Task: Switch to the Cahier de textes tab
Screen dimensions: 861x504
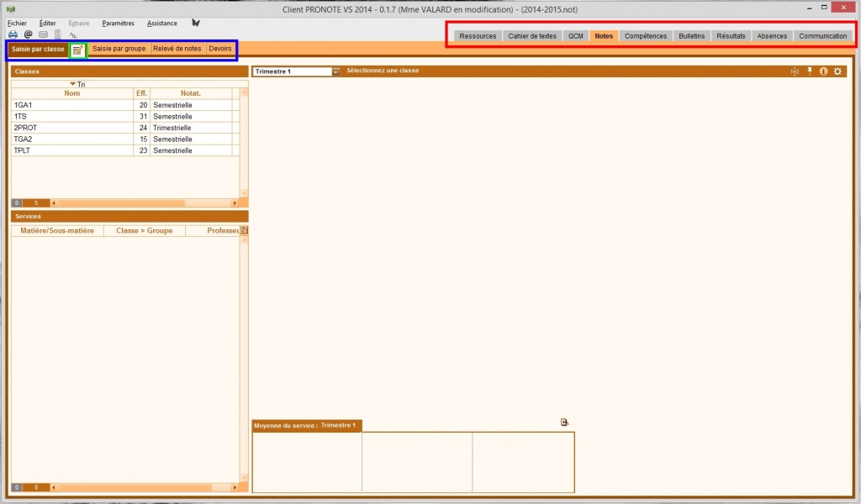Action: [x=532, y=36]
